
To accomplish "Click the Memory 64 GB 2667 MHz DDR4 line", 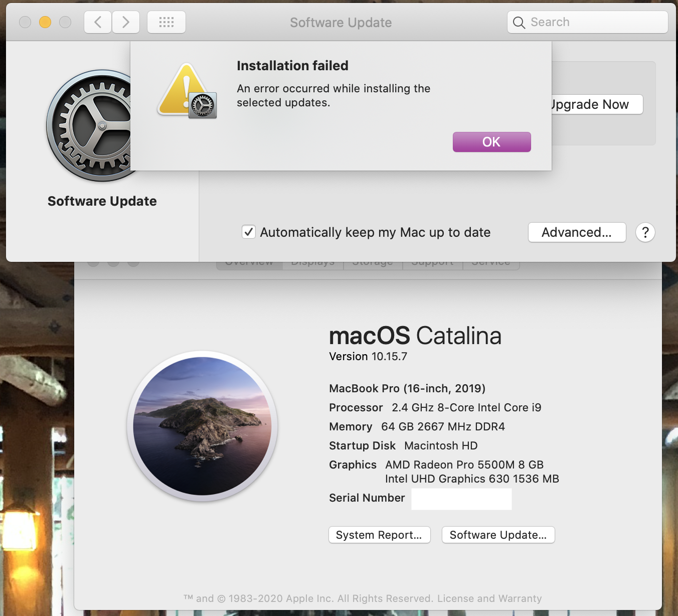I will coord(417,426).
